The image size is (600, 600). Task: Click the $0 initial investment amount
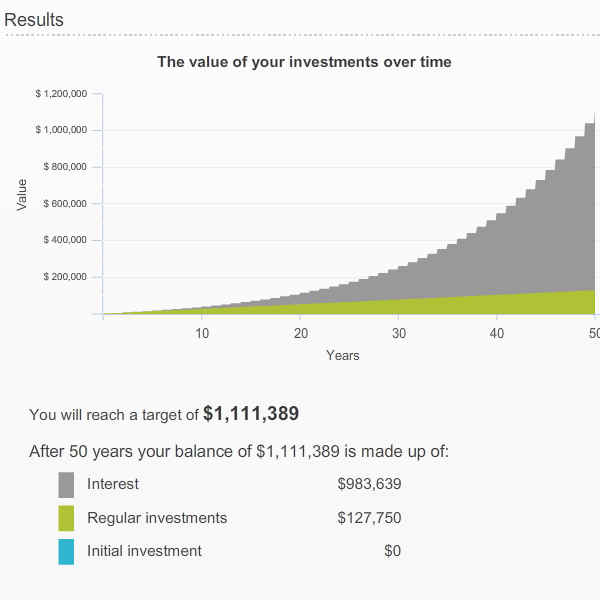(x=393, y=551)
